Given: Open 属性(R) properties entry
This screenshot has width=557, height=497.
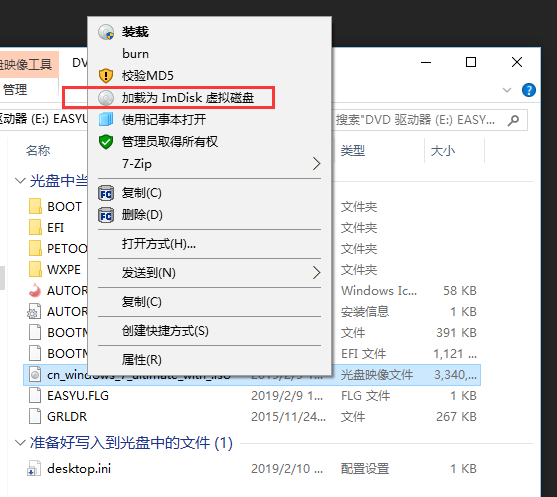Looking at the screenshot, I should pyautogui.click(x=210, y=360).
